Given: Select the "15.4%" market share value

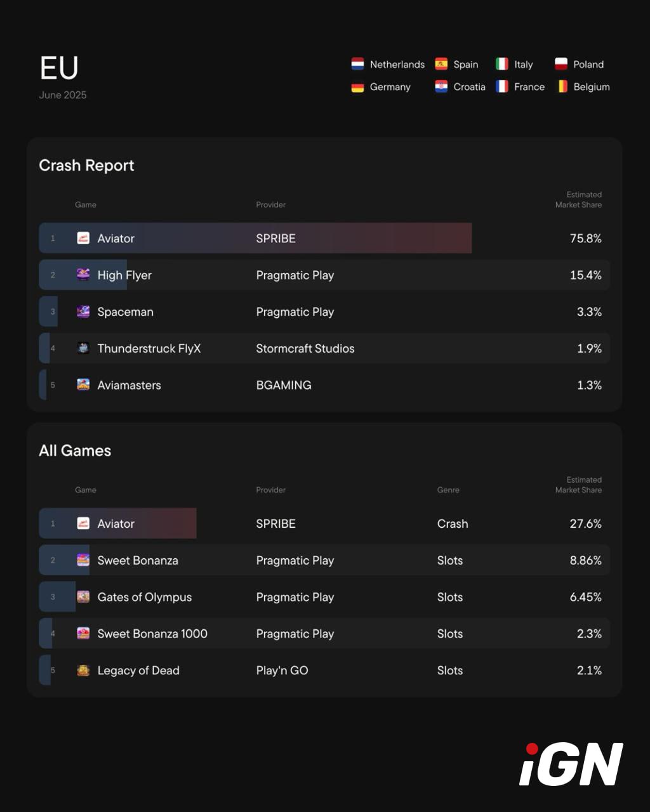Looking at the screenshot, I should coord(586,275).
